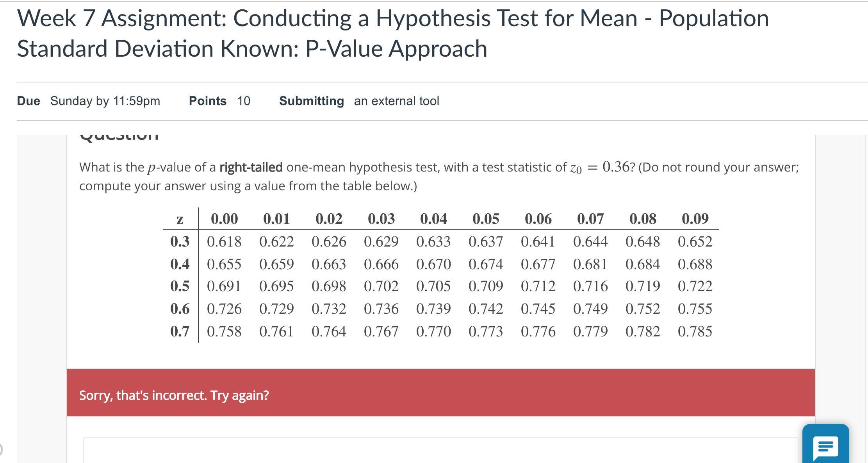Select table value 0.705 in row 0.5
This screenshot has width=868, height=463.
point(433,286)
